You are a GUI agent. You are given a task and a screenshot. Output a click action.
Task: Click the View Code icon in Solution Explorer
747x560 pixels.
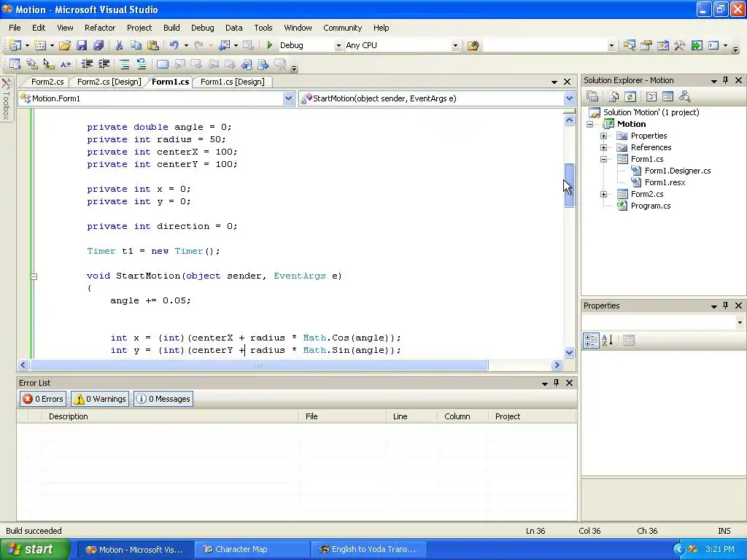click(651, 97)
